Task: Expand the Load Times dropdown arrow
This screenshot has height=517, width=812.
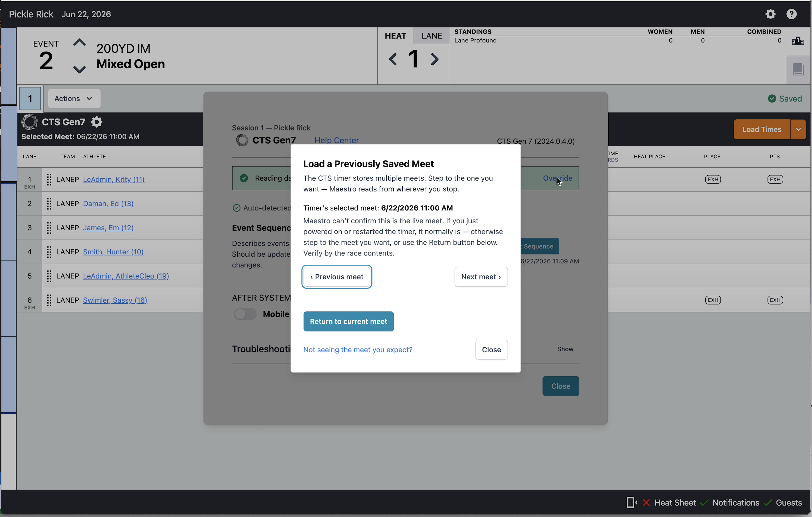Action: (x=798, y=129)
